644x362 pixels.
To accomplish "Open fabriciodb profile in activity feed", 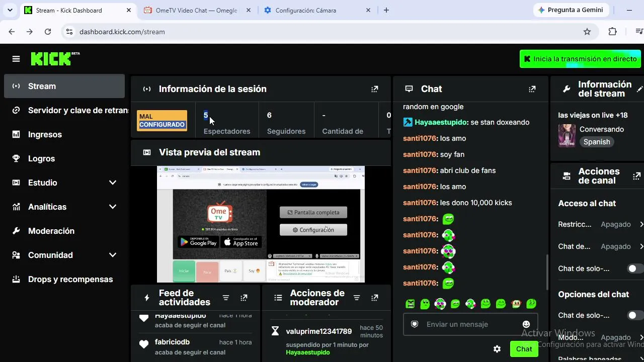I will pos(172,342).
